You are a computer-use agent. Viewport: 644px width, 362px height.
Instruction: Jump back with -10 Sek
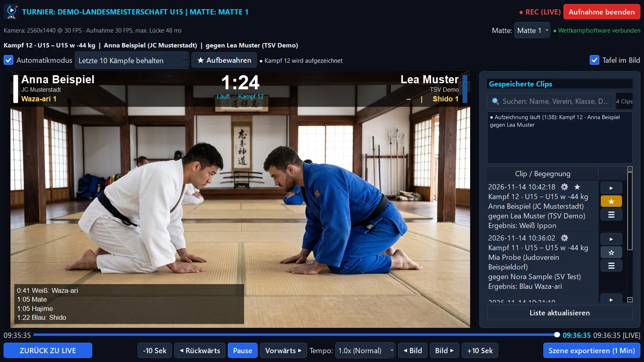point(155,350)
